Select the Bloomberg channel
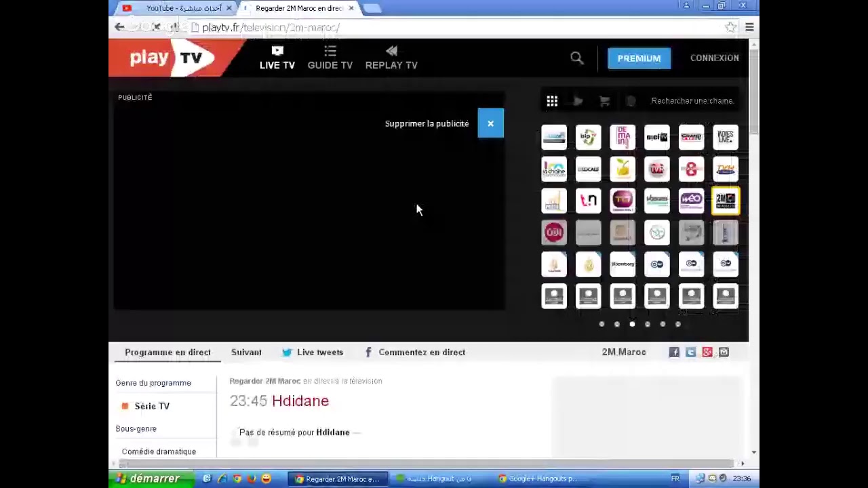The width and height of the screenshot is (868, 488). [623, 264]
